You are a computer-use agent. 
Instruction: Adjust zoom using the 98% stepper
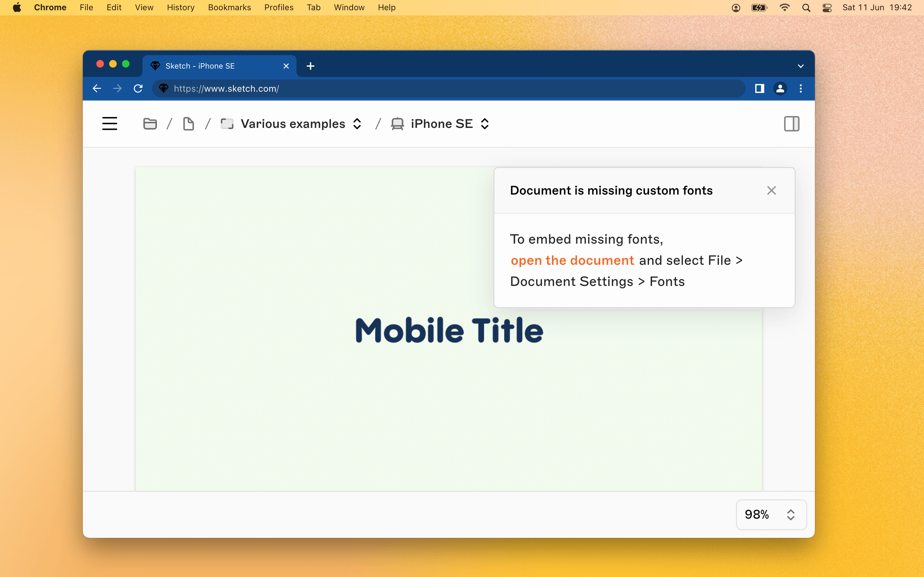[790, 514]
